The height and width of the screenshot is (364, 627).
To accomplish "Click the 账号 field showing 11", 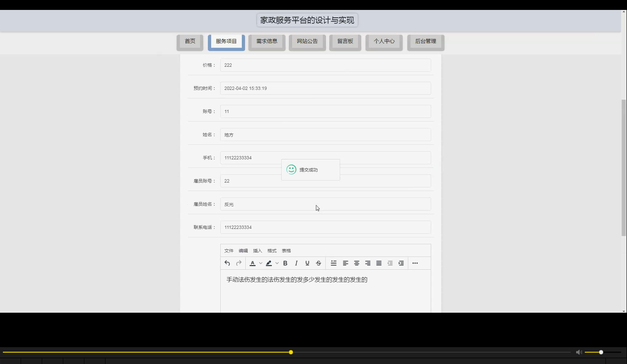I will pos(325,111).
